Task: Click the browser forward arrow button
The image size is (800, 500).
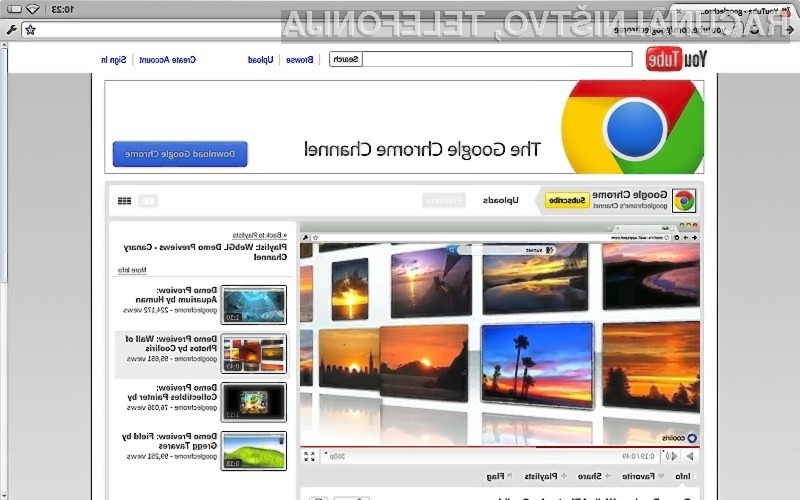Action: 790,30
